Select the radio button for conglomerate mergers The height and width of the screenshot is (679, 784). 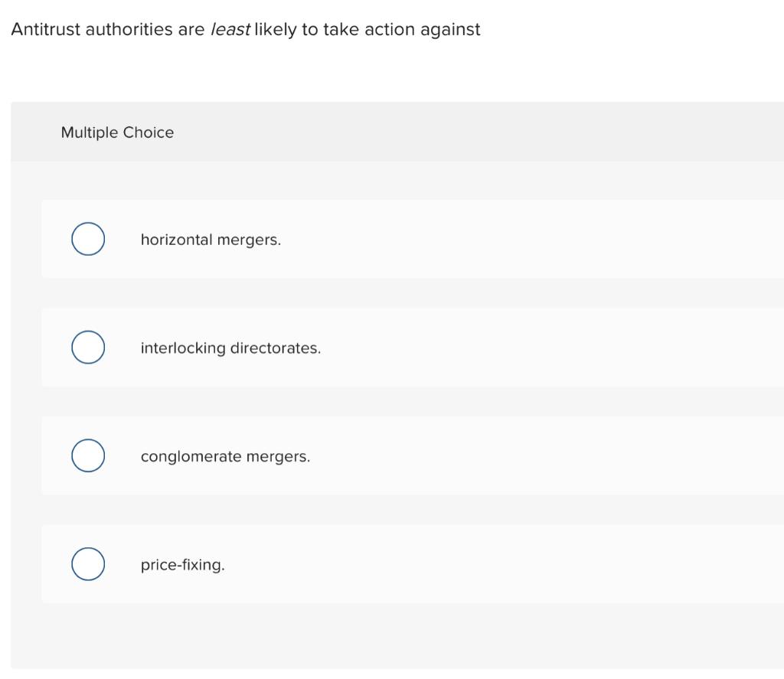click(x=87, y=455)
